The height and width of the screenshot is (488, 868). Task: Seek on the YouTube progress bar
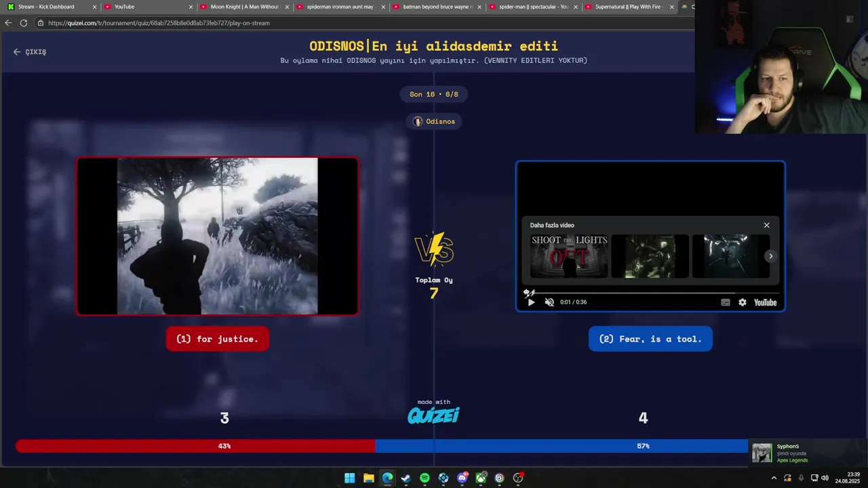[x=650, y=293]
